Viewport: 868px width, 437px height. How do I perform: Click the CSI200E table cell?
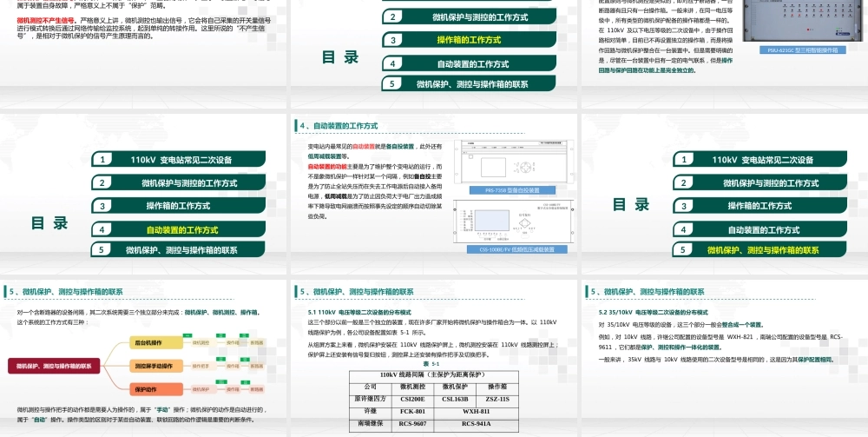(x=412, y=399)
